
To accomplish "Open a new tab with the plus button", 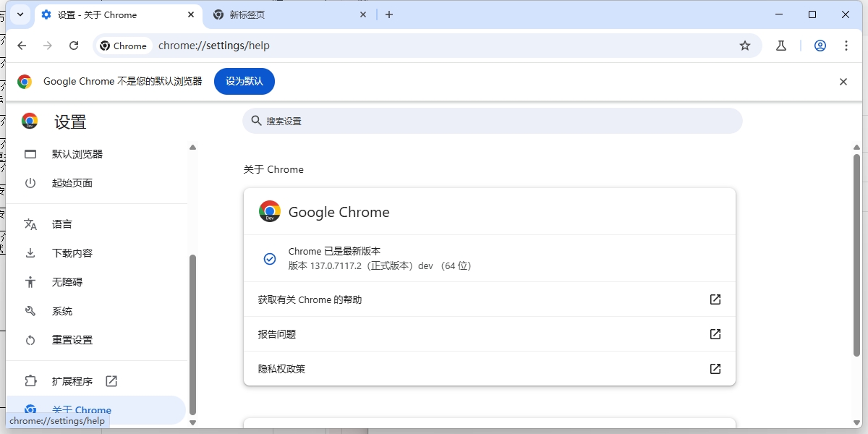I will click(x=389, y=14).
